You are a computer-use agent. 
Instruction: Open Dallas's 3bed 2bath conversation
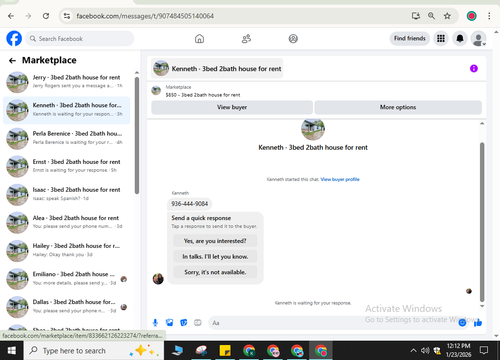(x=67, y=306)
